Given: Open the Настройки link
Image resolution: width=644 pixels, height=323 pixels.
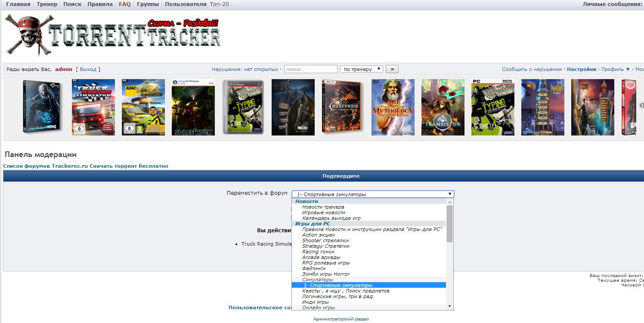Looking at the screenshot, I should (582, 69).
